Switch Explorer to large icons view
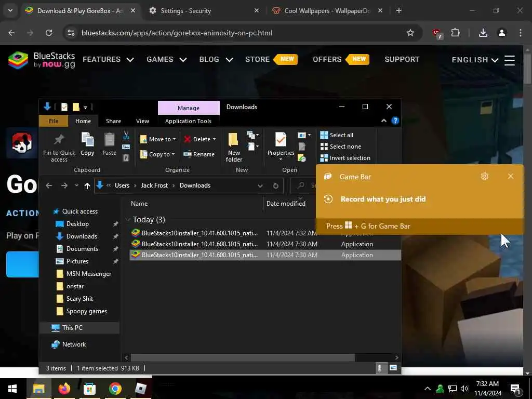Screen dimensions: 532x399 (x=393, y=368)
